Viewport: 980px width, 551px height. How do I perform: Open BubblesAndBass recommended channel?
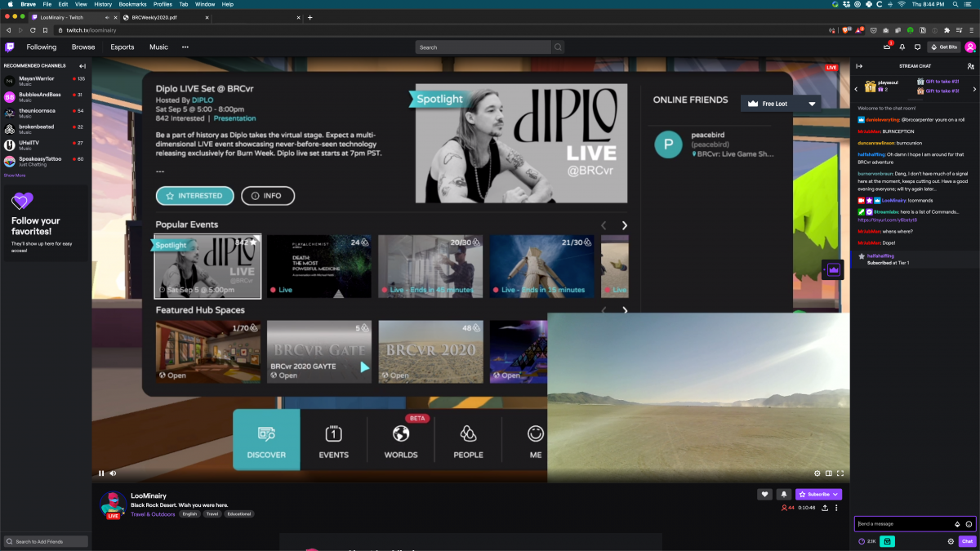click(x=45, y=96)
